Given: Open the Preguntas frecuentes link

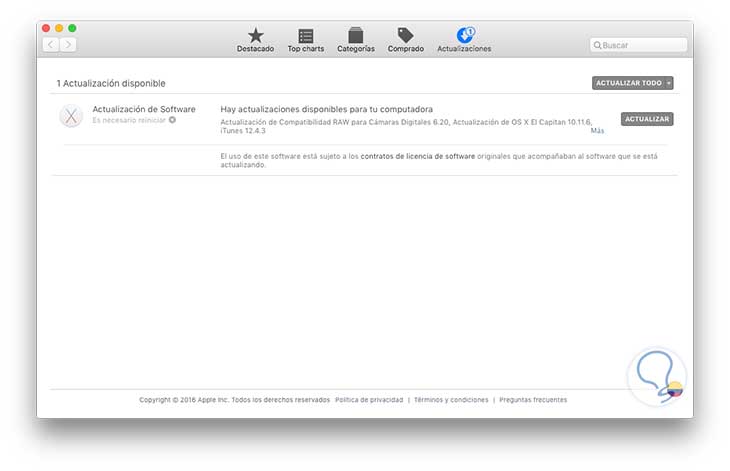Looking at the screenshot, I should click(x=533, y=400).
